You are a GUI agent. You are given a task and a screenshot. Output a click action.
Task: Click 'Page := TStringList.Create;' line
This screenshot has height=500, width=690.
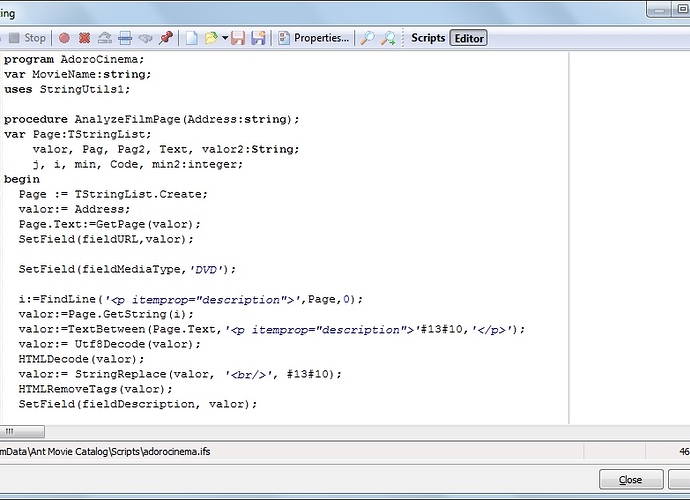(113, 194)
